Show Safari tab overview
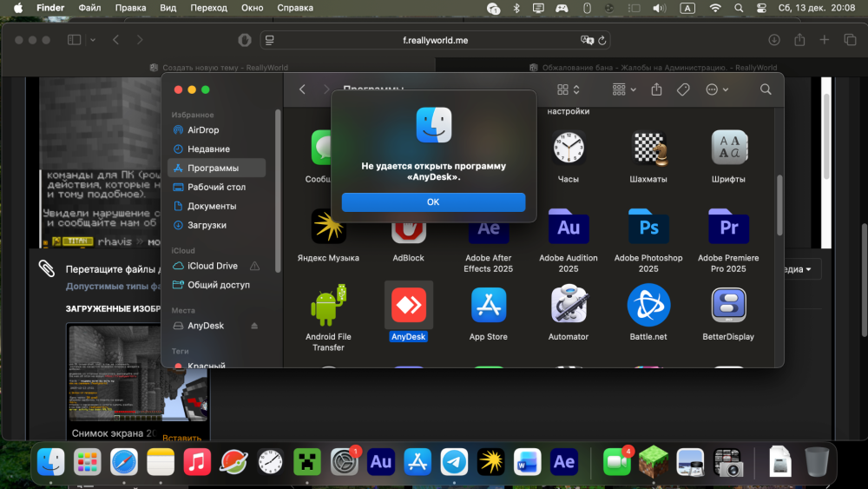Viewport: 868px width, 489px height. 850,40
